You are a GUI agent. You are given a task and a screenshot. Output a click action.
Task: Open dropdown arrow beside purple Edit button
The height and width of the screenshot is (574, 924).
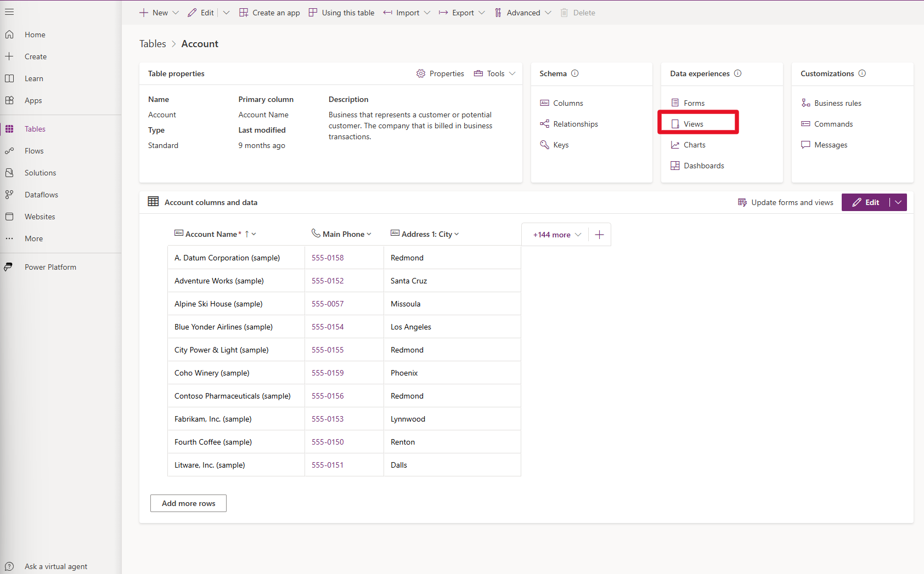[x=898, y=202]
